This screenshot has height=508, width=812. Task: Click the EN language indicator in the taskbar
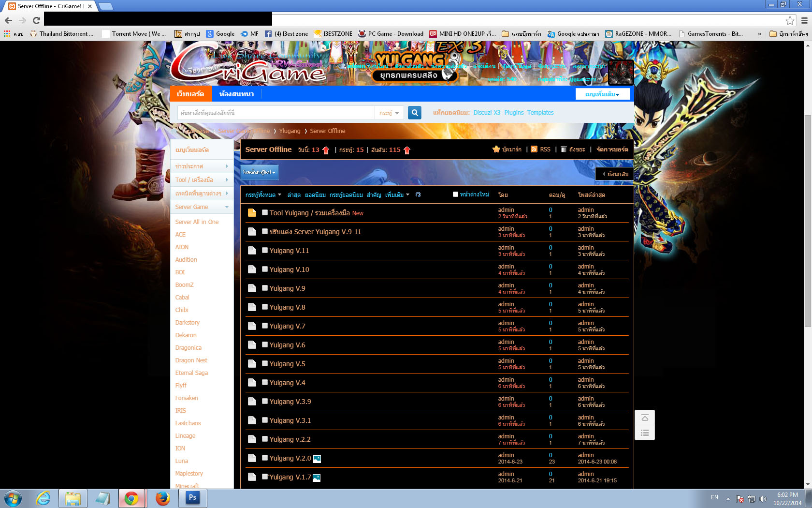tap(714, 497)
